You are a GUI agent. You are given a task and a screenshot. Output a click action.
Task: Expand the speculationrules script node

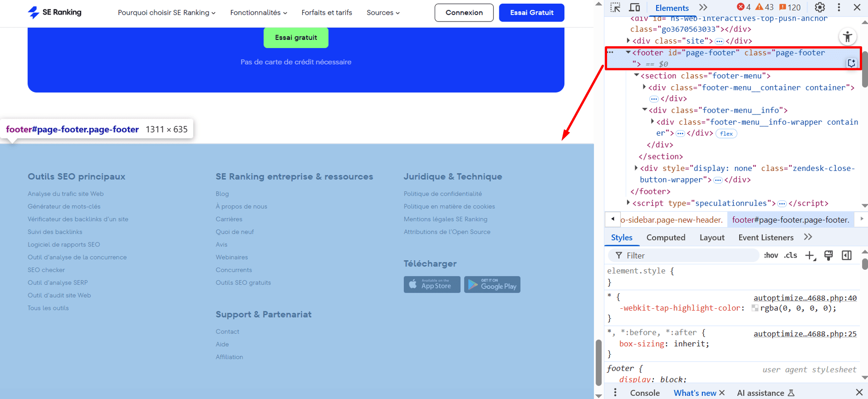(x=628, y=202)
